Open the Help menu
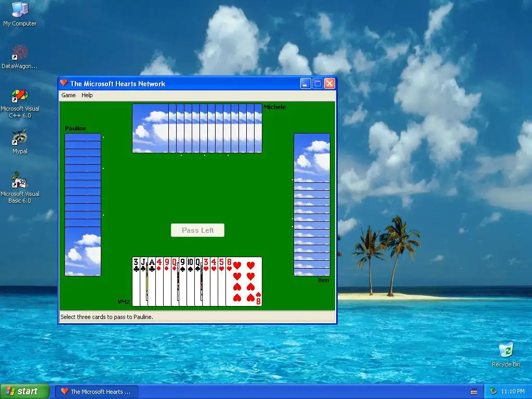The height and width of the screenshot is (399, 532). coord(87,96)
